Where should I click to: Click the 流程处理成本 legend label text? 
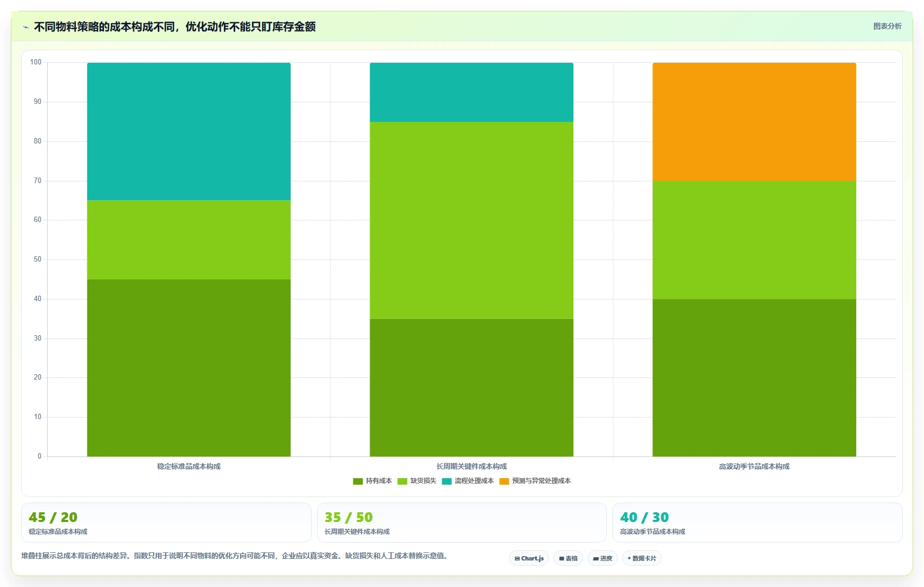(474, 481)
